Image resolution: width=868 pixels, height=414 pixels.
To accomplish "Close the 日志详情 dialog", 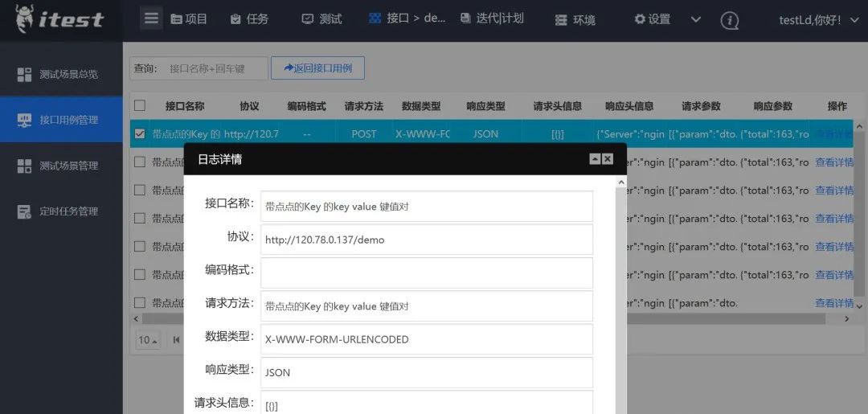I will point(608,159).
